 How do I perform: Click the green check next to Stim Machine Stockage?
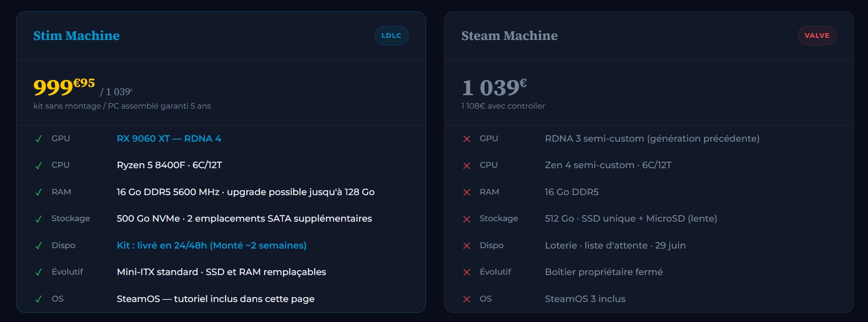click(x=38, y=219)
